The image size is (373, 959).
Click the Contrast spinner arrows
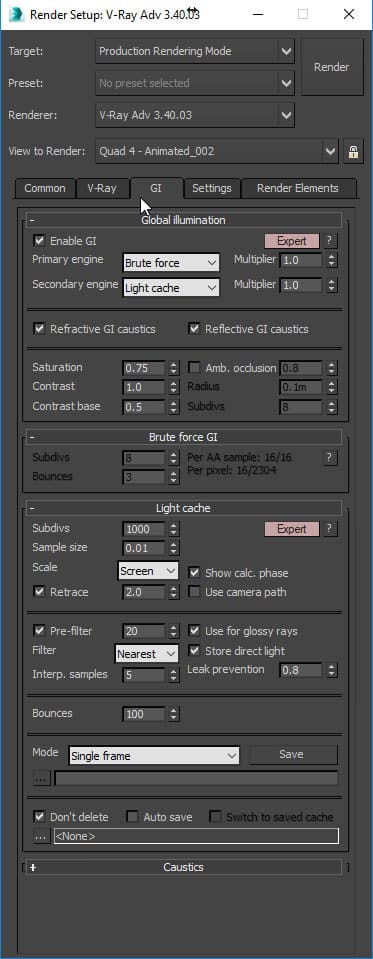tap(174, 387)
